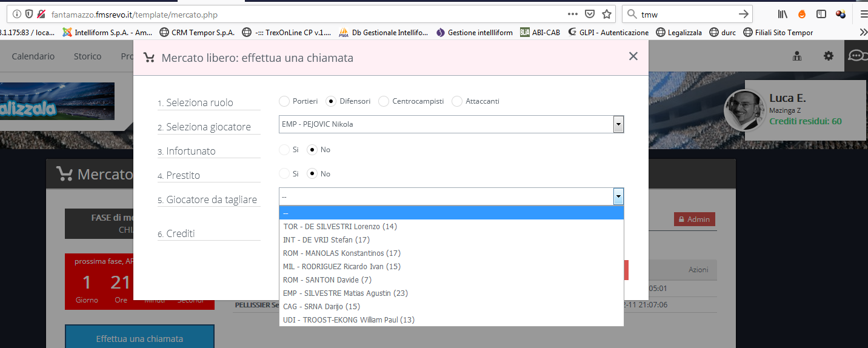
Task: Open the Calendario menu item
Action: (33, 56)
